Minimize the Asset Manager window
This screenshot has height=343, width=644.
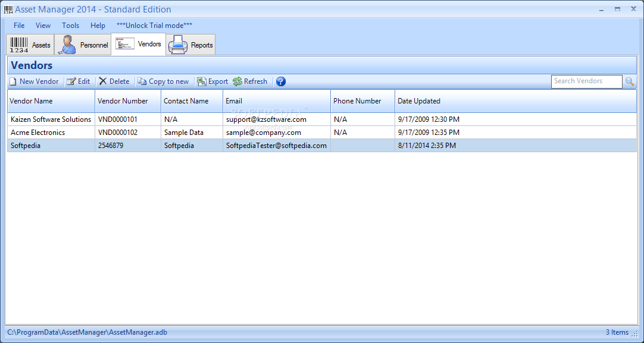tap(601, 9)
